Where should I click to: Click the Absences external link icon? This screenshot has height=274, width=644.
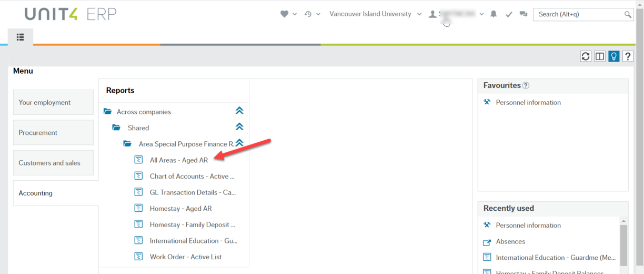[487, 242]
